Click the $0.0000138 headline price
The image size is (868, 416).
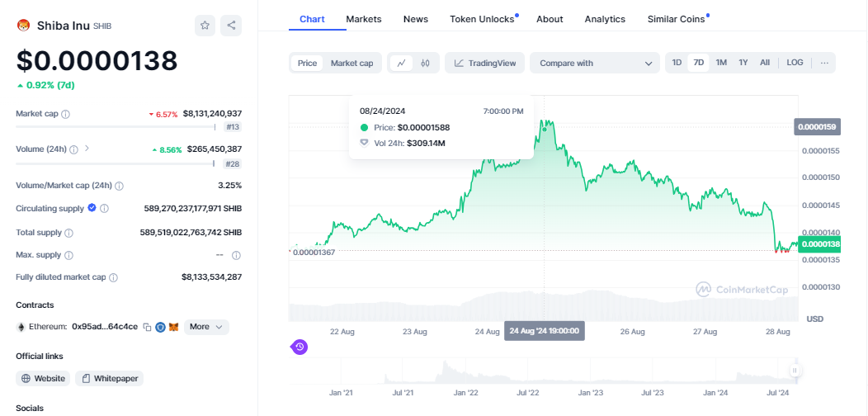97,61
